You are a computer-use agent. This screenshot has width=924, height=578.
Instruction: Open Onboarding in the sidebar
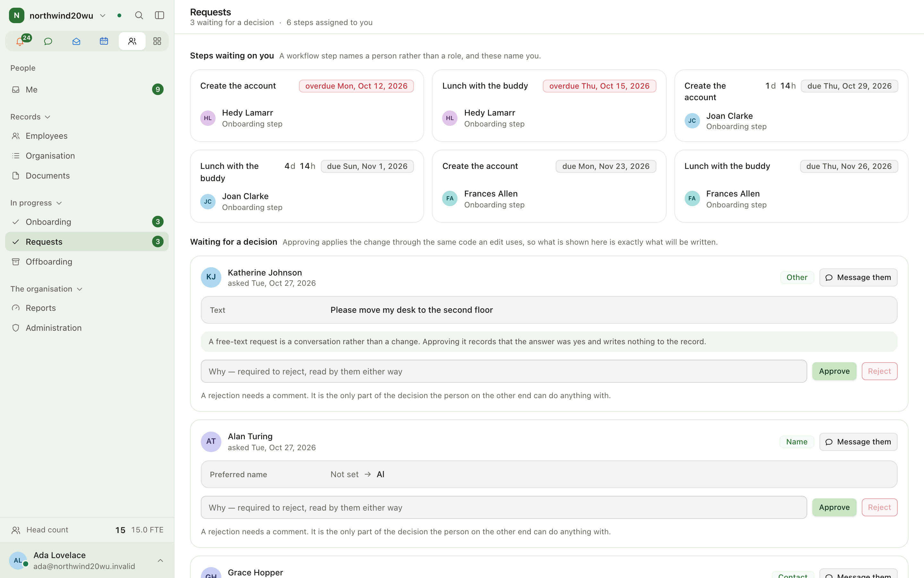coord(87,222)
